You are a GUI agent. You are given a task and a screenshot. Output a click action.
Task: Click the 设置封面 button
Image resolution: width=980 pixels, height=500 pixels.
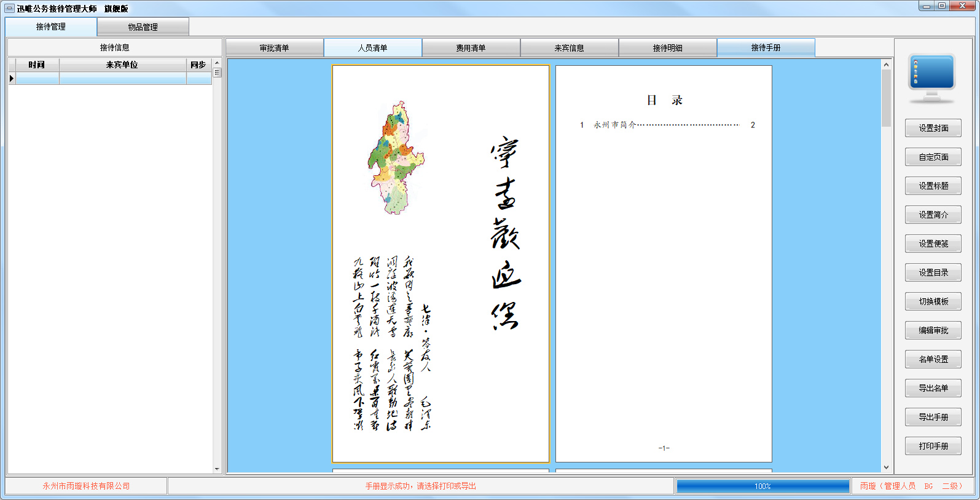click(x=933, y=128)
